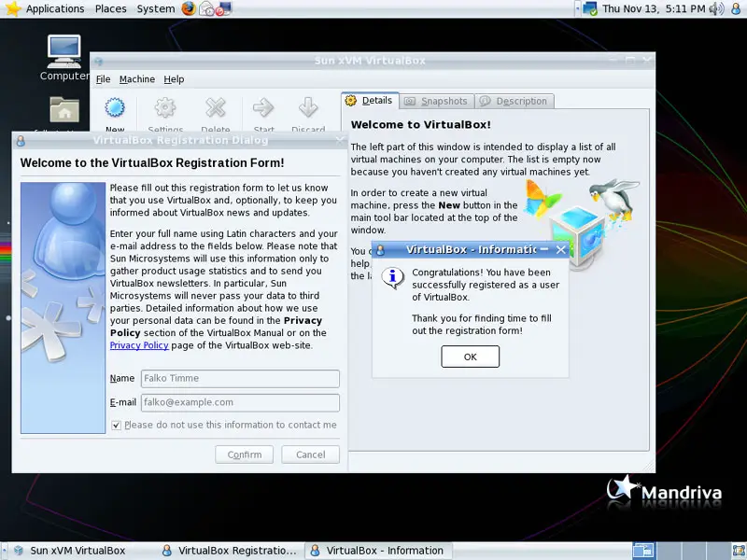Viewport: 747px width, 560px height.
Task: Open the Help menu in VirtualBox
Action: point(174,79)
